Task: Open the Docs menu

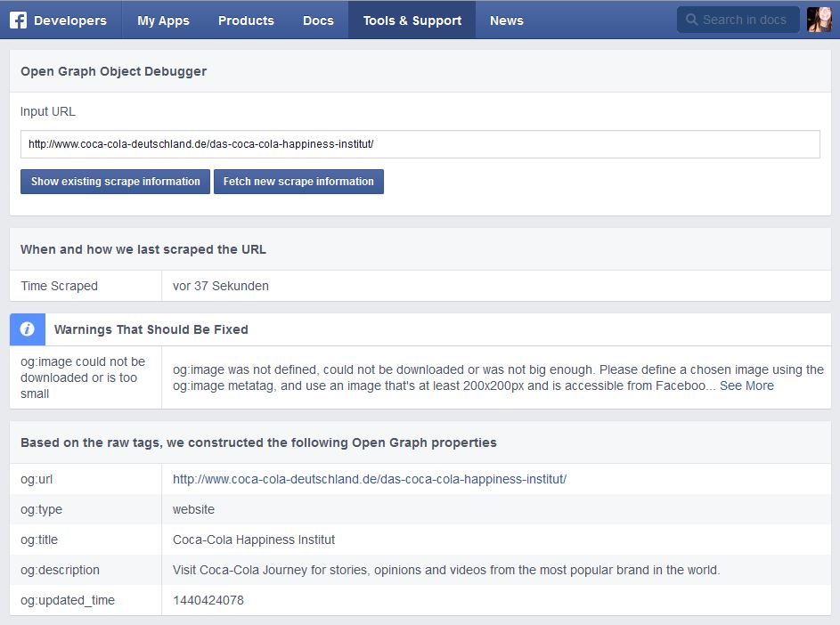Action: point(318,20)
